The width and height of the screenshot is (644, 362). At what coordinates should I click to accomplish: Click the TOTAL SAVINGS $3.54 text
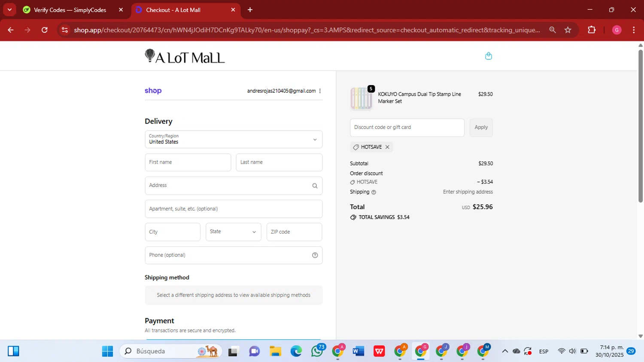[384, 217]
